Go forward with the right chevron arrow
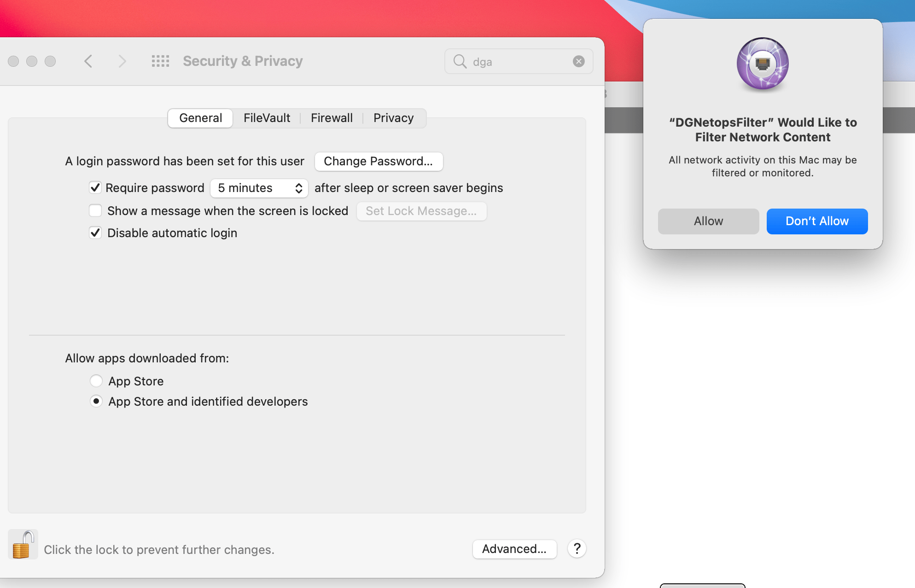The height and width of the screenshot is (588, 915). (x=122, y=61)
